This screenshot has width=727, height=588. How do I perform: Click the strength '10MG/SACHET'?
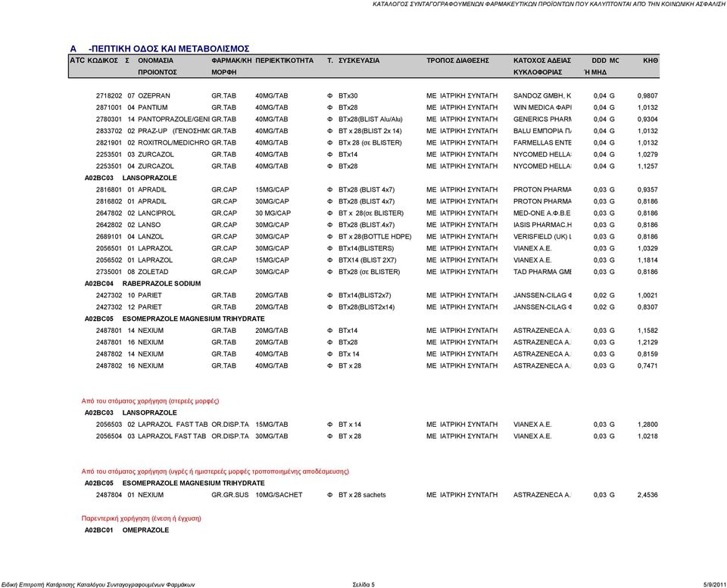(x=279, y=495)
